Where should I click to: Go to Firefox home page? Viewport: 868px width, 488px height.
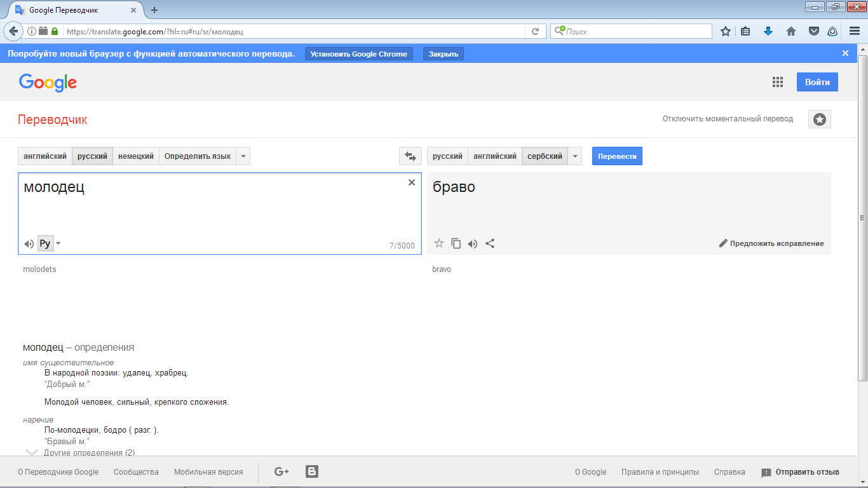coord(791,31)
